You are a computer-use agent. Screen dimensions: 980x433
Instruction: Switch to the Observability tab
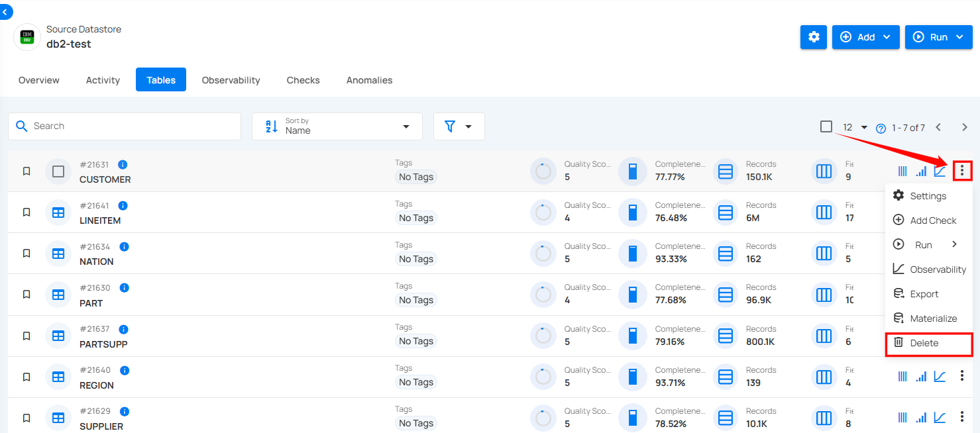(231, 80)
